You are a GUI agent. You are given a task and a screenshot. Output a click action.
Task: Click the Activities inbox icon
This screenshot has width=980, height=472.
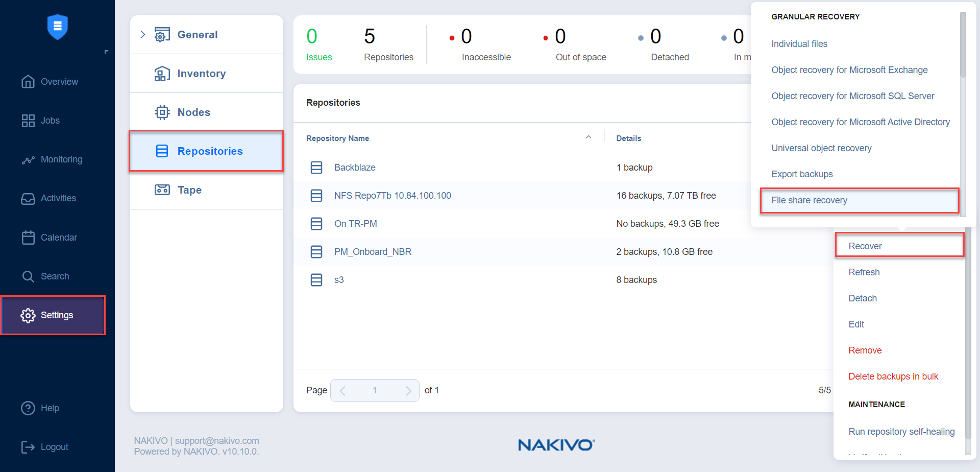coord(28,199)
